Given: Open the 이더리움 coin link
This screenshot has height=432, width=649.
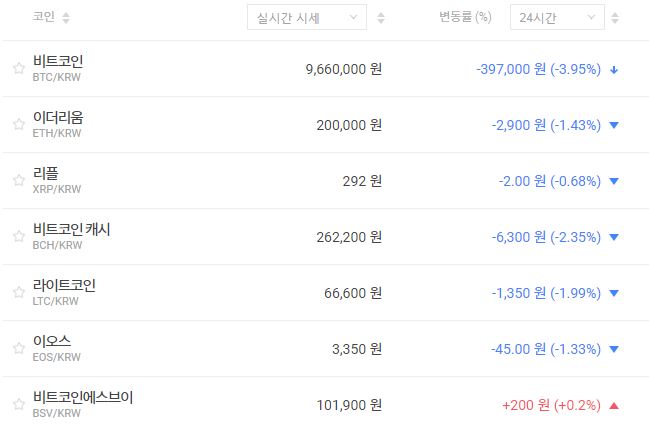Looking at the screenshot, I should pyautogui.click(x=58, y=118).
